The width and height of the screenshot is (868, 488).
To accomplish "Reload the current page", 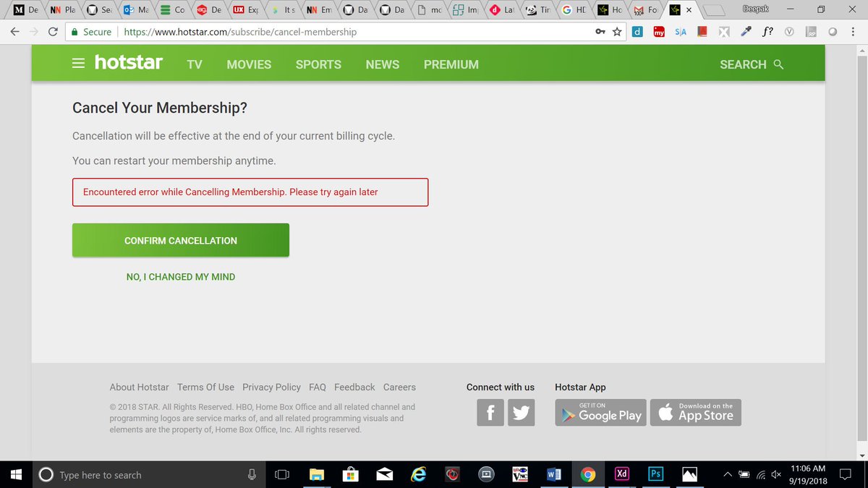I will tap(53, 32).
